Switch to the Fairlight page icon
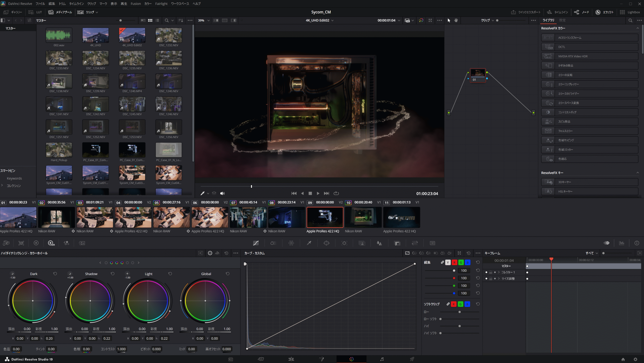Viewport: 644px width, 363px height. (382, 359)
